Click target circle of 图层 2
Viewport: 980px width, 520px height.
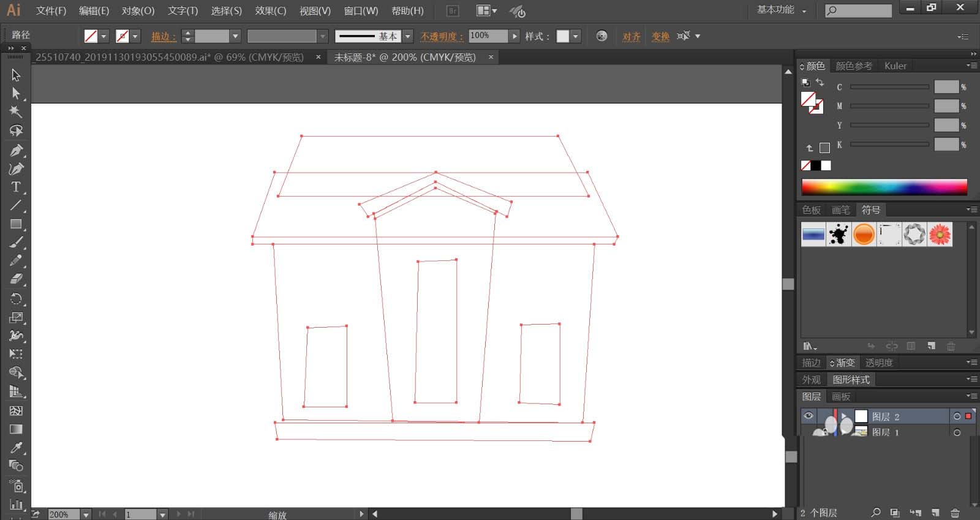point(957,416)
